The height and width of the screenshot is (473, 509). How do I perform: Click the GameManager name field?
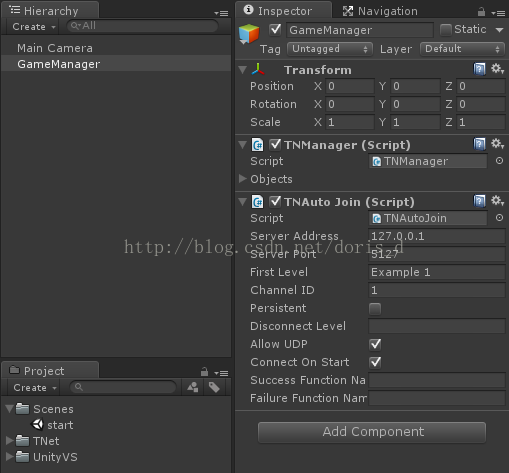(x=360, y=30)
